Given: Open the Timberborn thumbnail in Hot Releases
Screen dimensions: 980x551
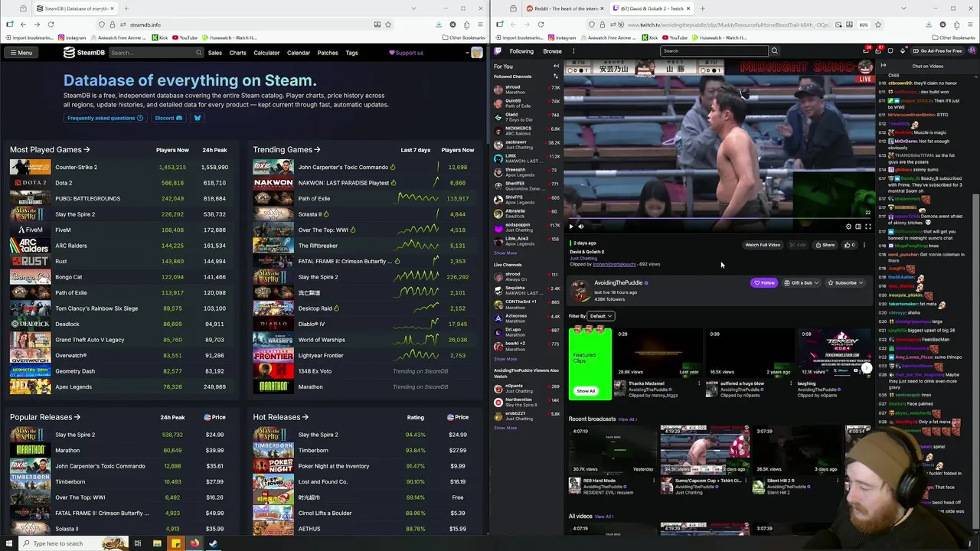Looking at the screenshot, I should pyautogui.click(x=273, y=450).
